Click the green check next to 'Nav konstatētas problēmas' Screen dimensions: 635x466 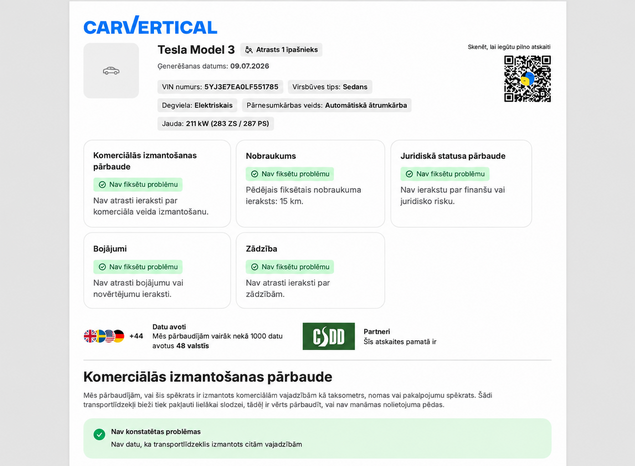pos(99,434)
